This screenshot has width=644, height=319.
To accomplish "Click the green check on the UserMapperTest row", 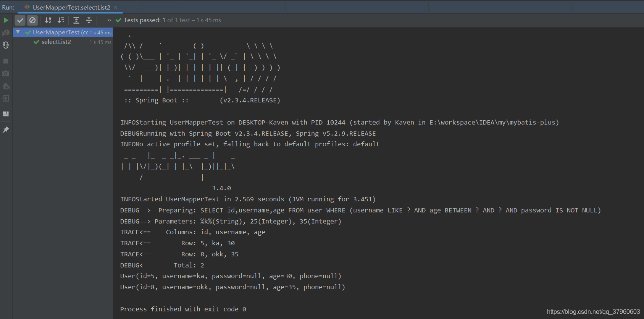I will tap(28, 32).
